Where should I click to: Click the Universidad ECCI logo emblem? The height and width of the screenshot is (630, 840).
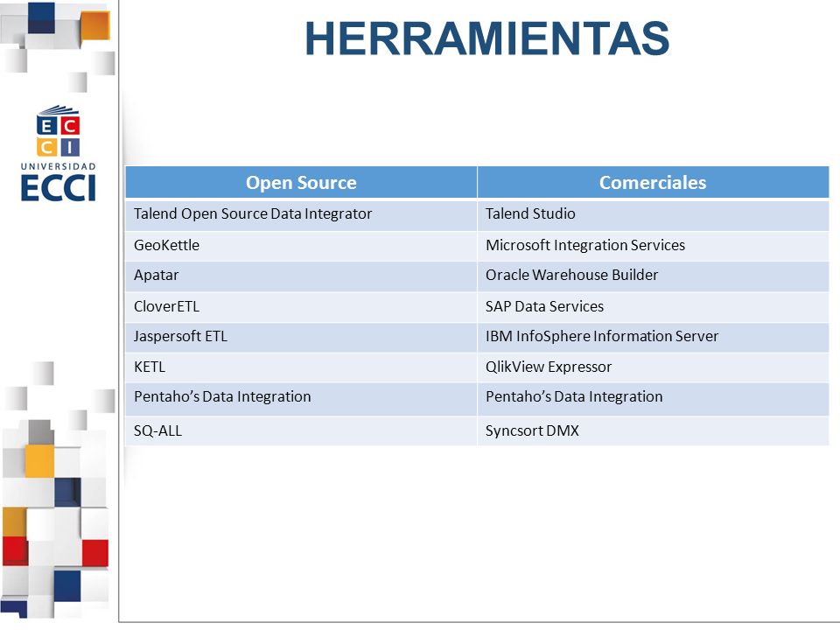(x=59, y=130)
